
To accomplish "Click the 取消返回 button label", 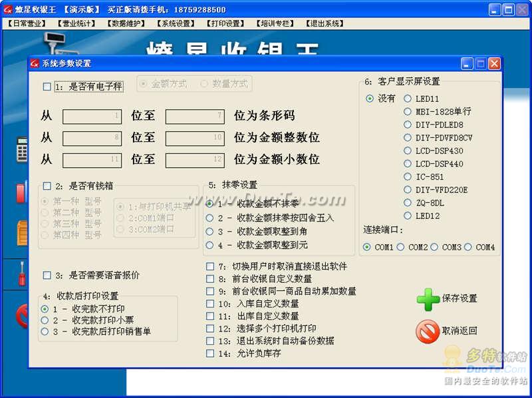I will click(x=460, y=331).
